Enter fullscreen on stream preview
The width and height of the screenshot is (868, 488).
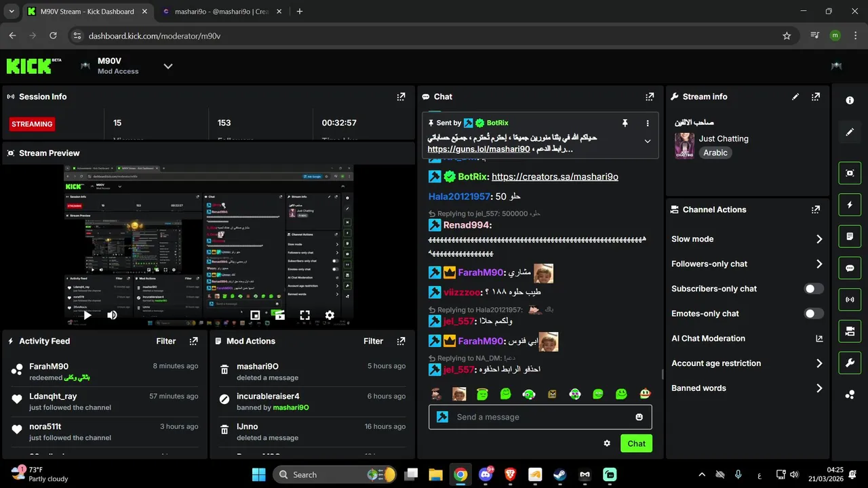305,315
